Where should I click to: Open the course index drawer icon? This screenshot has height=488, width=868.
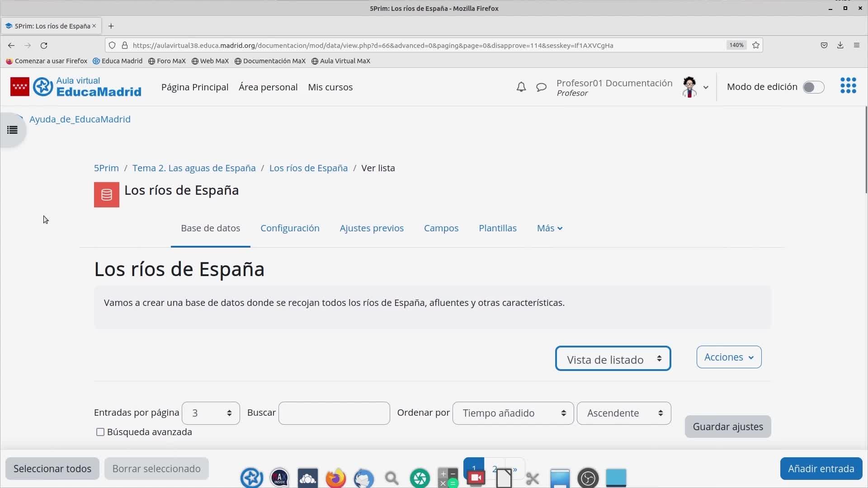12,130
